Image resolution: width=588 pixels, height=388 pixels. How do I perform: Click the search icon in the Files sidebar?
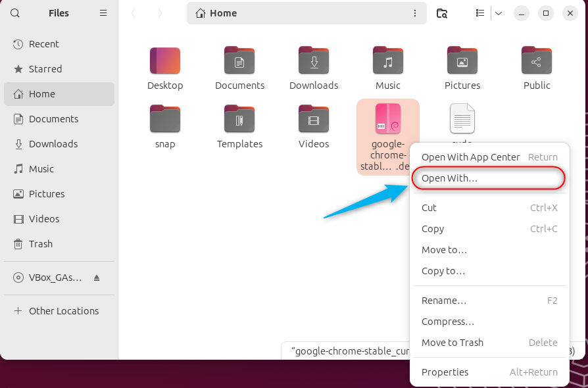click(15, 13)
